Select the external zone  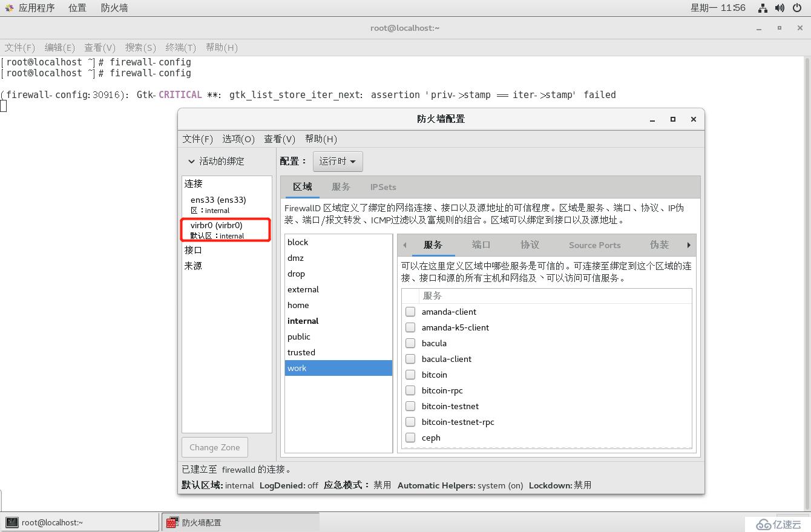(338, 289)
